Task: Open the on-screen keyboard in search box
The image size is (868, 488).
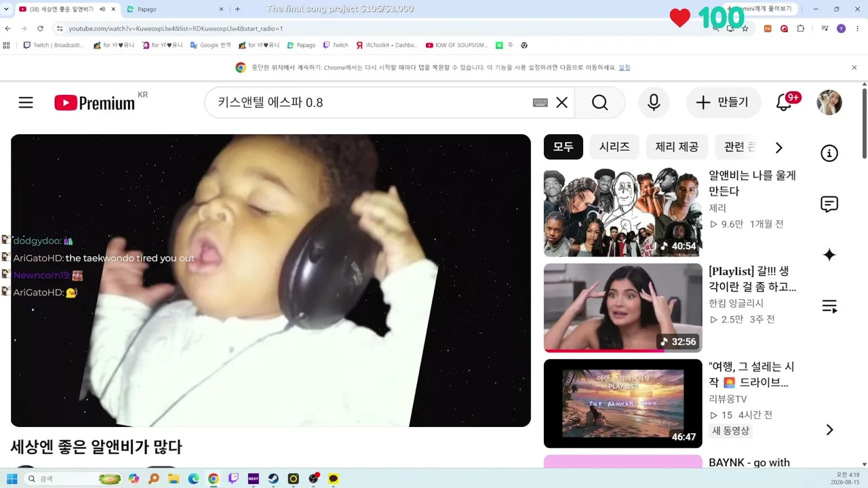Action: point(540,102)
